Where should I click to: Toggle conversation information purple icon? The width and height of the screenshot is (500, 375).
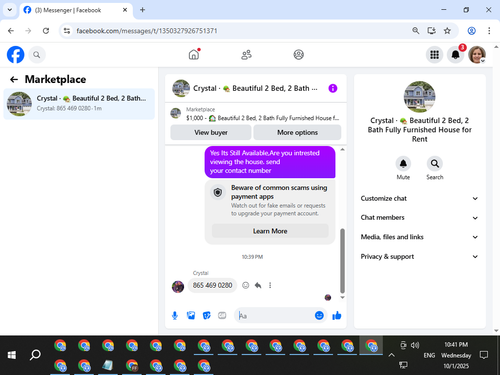[x=333, y=88]
